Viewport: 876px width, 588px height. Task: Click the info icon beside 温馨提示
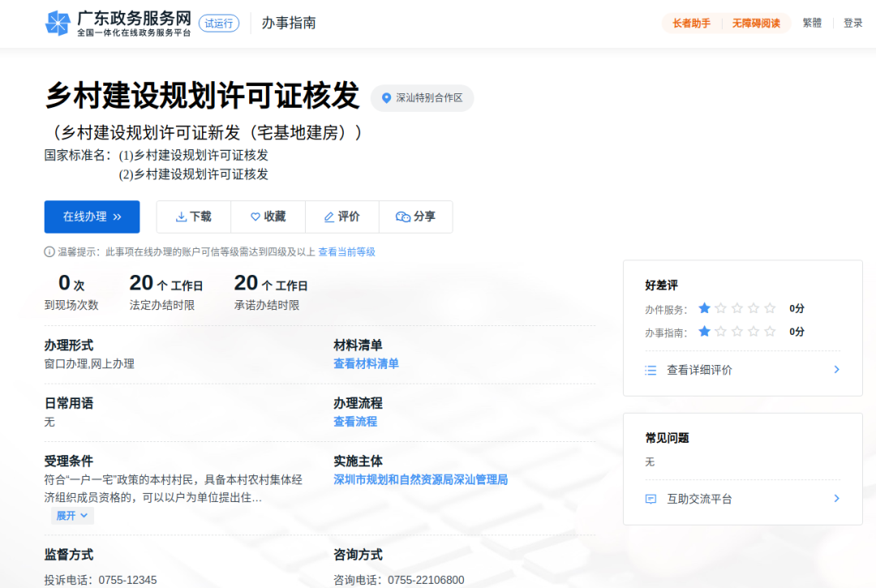(49, 252)
